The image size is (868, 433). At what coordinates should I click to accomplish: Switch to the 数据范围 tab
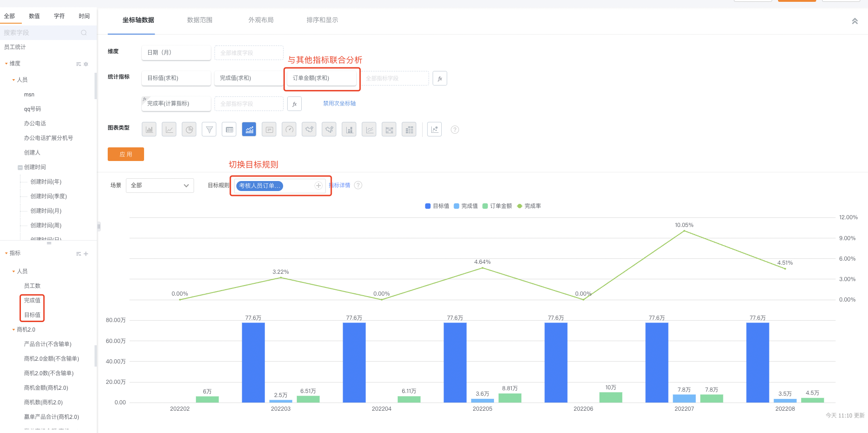(200, 20)
